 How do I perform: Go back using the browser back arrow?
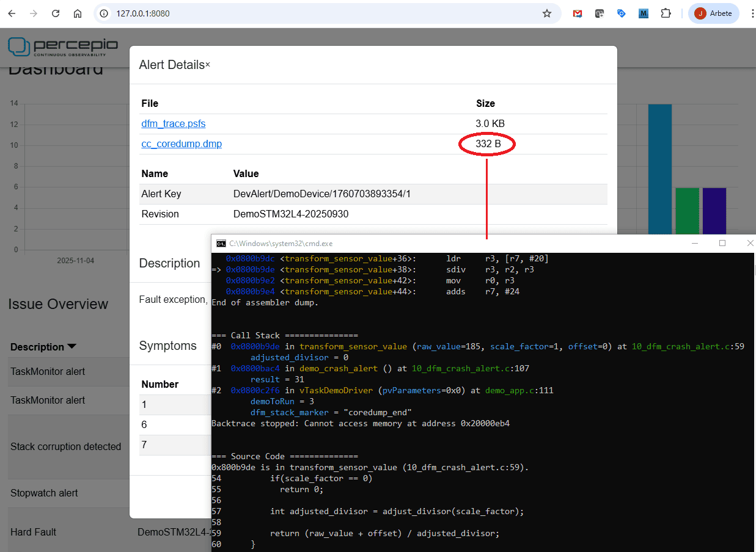tap(12, 13)
